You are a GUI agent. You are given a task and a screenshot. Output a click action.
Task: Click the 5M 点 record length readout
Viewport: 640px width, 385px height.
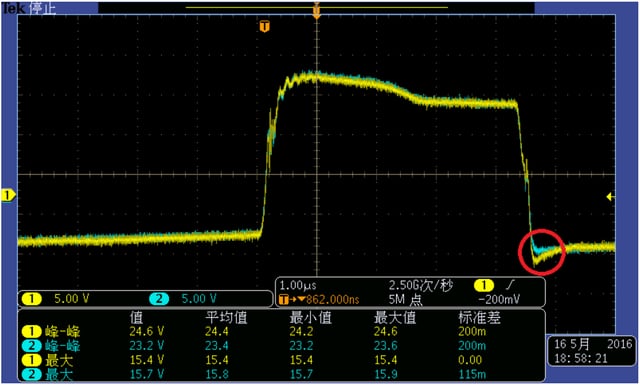click(x=405, y=300)
